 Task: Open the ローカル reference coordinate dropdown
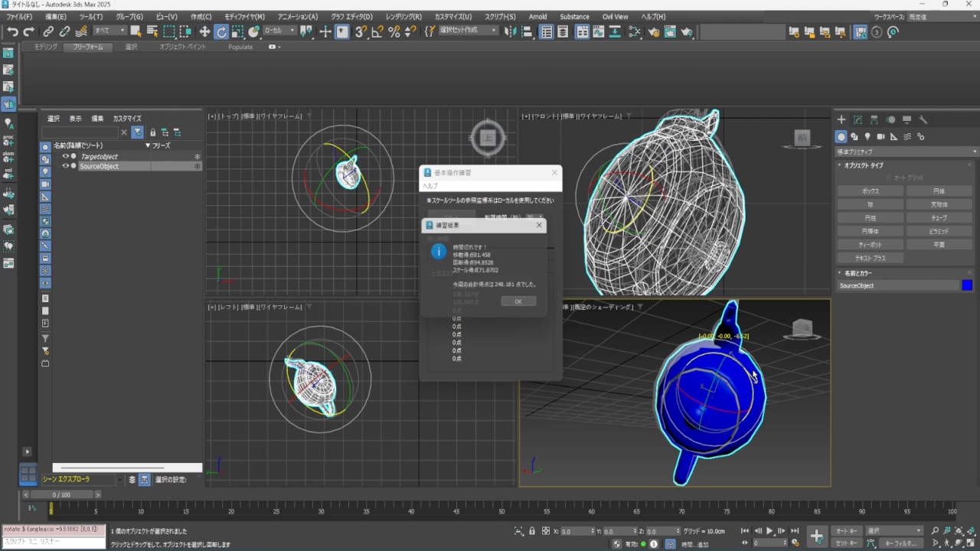[279, 31]
